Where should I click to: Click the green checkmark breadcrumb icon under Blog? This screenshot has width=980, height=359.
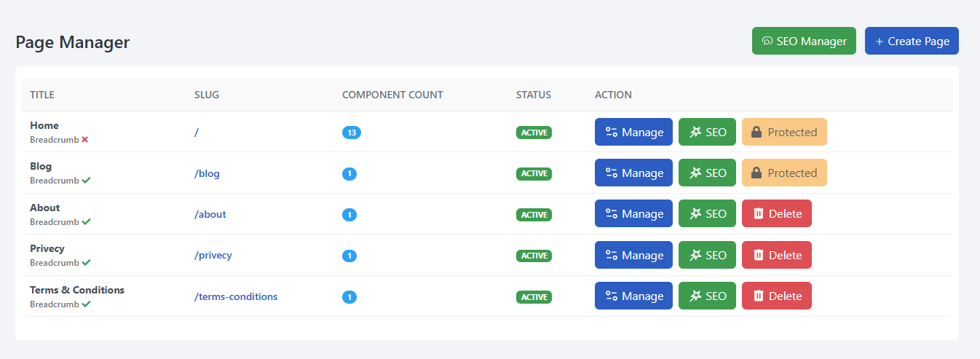[86, 181]
